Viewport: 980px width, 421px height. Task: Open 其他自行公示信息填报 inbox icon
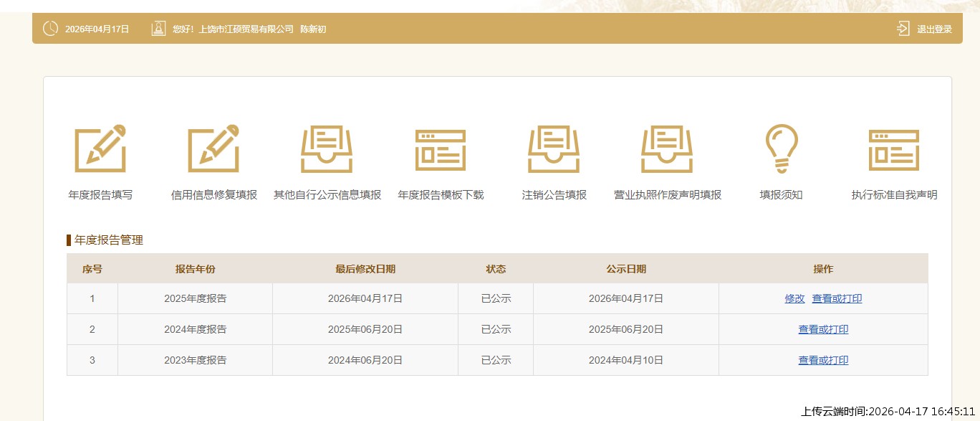pos(327,148)
